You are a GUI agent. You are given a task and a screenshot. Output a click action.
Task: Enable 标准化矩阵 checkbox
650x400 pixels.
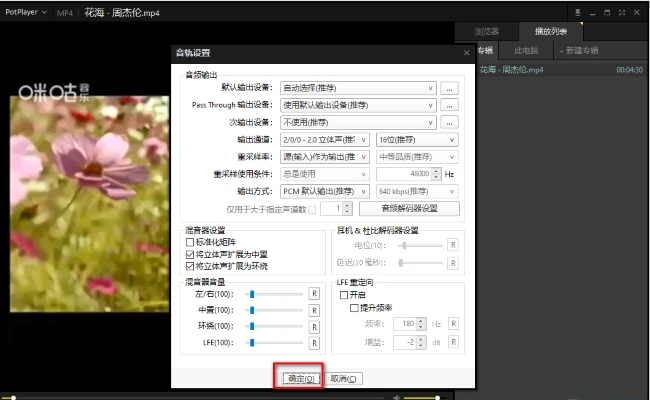pyautogui.click(x=190, y=242)
